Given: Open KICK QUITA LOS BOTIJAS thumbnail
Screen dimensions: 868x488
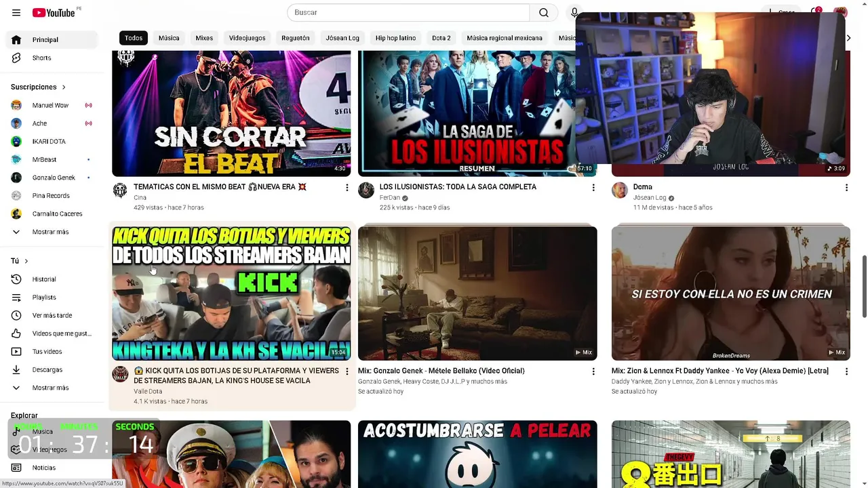Looking at the screenshot, I should (231, 293).
